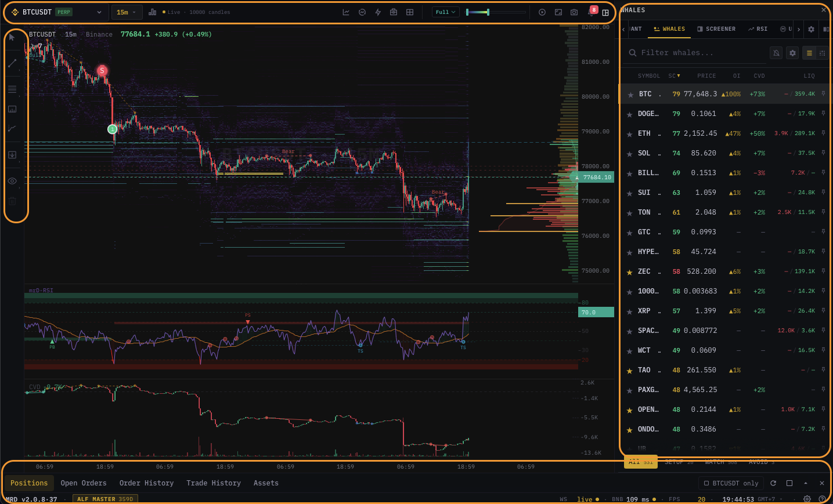Image resolution: width=833 pixels, height=504 pixels.
Task: Select the XRP row in whales list
Action: [x=724, y=311]
